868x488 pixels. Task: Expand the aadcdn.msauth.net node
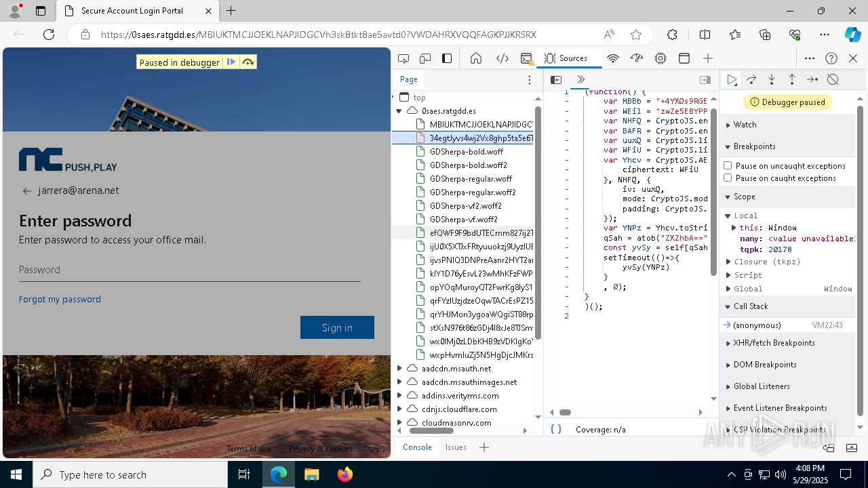(399, 368)
